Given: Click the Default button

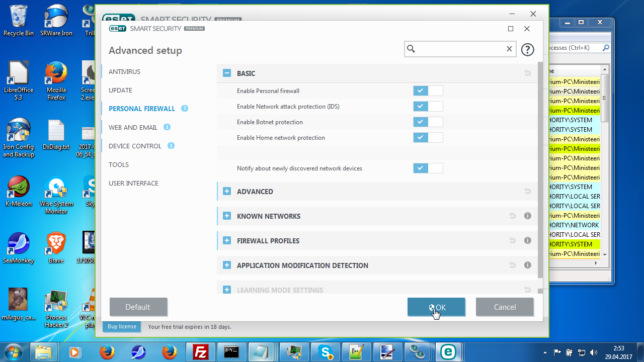Looking at the screenshot, I should pos(138,307).
